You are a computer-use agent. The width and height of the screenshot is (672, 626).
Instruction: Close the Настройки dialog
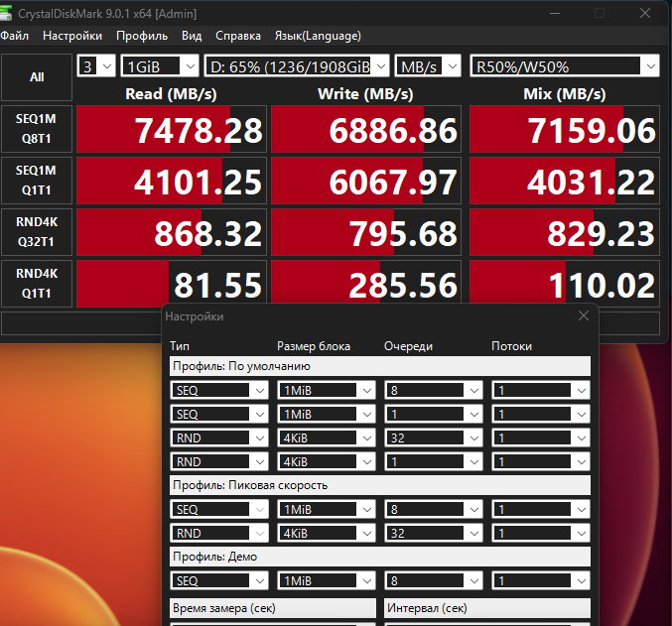pos(584,315)
